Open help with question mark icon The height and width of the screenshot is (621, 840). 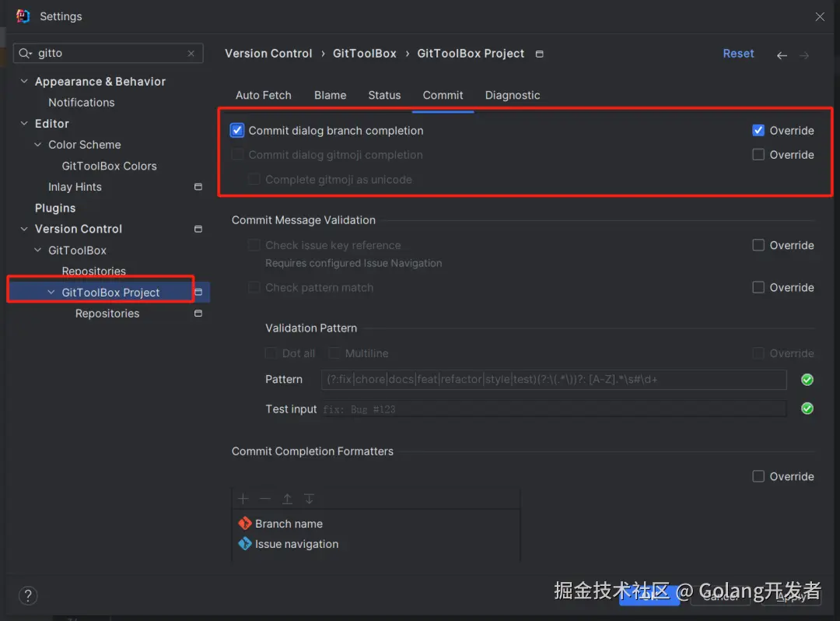28,595
